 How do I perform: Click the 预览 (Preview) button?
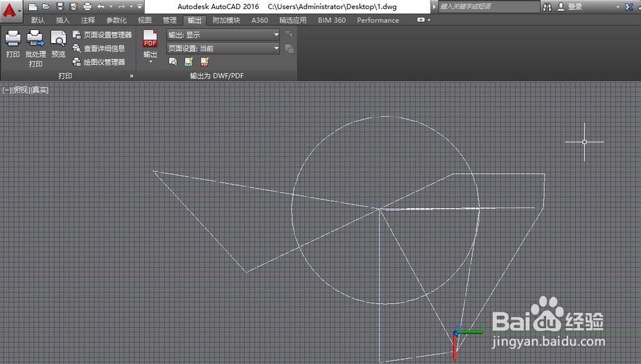point(58,44)
